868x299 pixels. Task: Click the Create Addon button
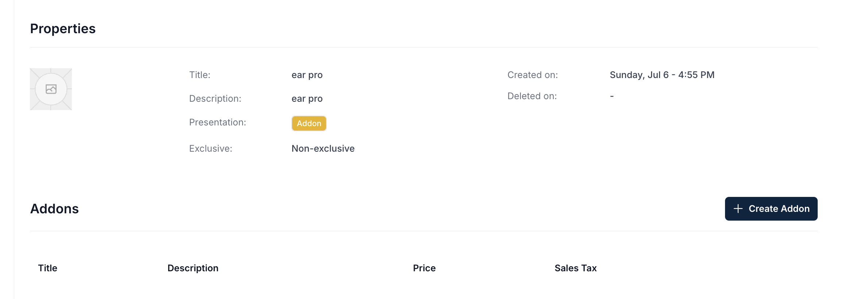pos(771,209)
